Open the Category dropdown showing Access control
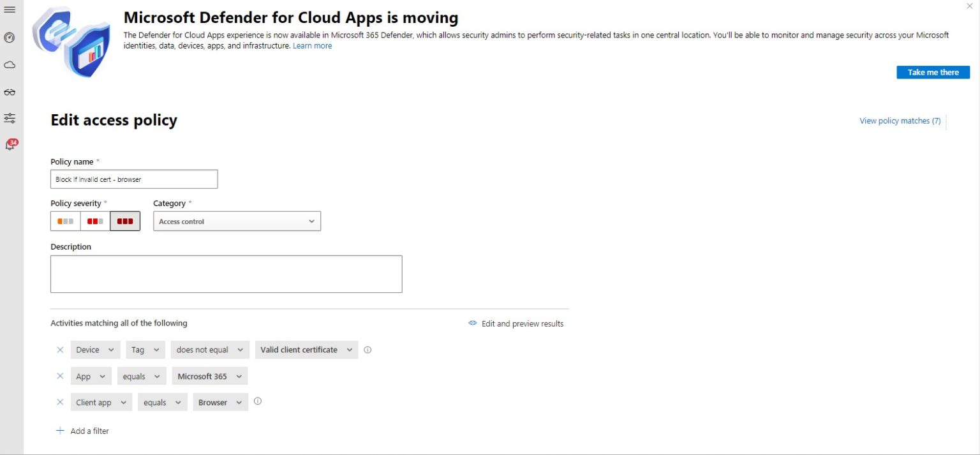Screen dimensions: 980x455 pos(237,221)
